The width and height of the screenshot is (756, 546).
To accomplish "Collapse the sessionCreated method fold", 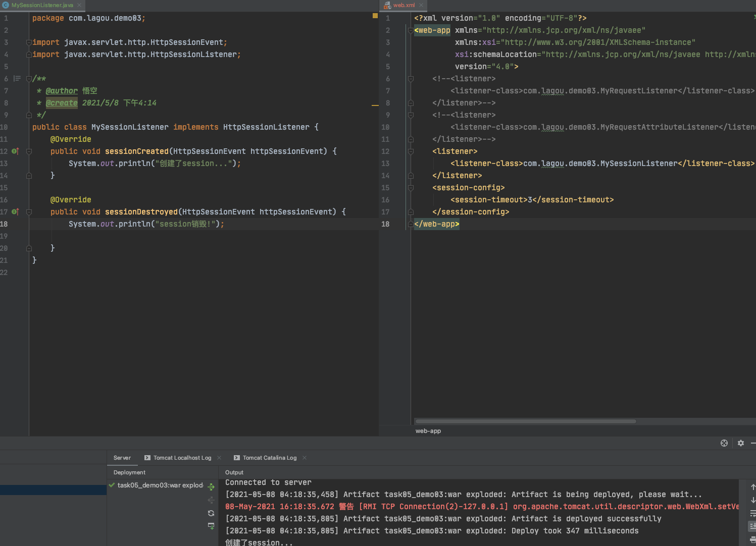I will [x=29, y=151].
